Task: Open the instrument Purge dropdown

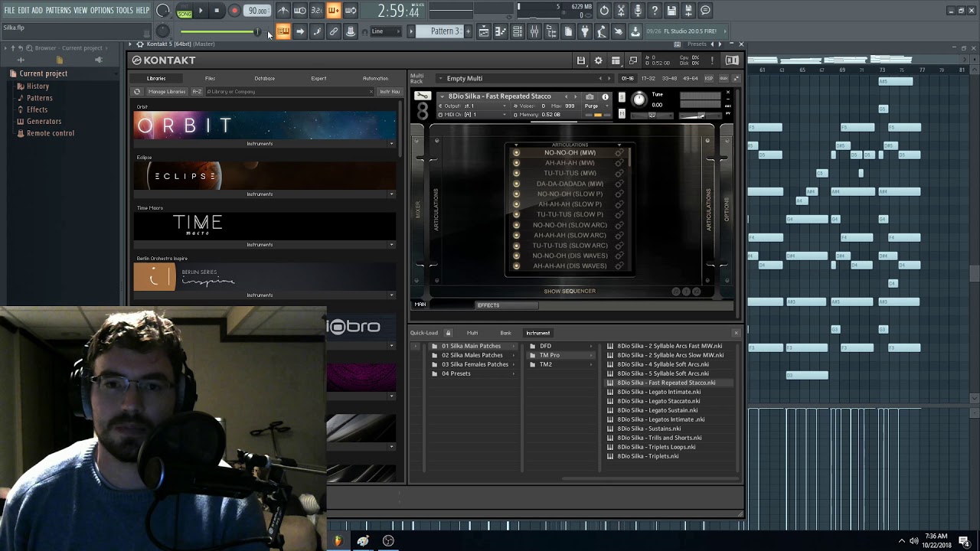Action: (593, 106)
